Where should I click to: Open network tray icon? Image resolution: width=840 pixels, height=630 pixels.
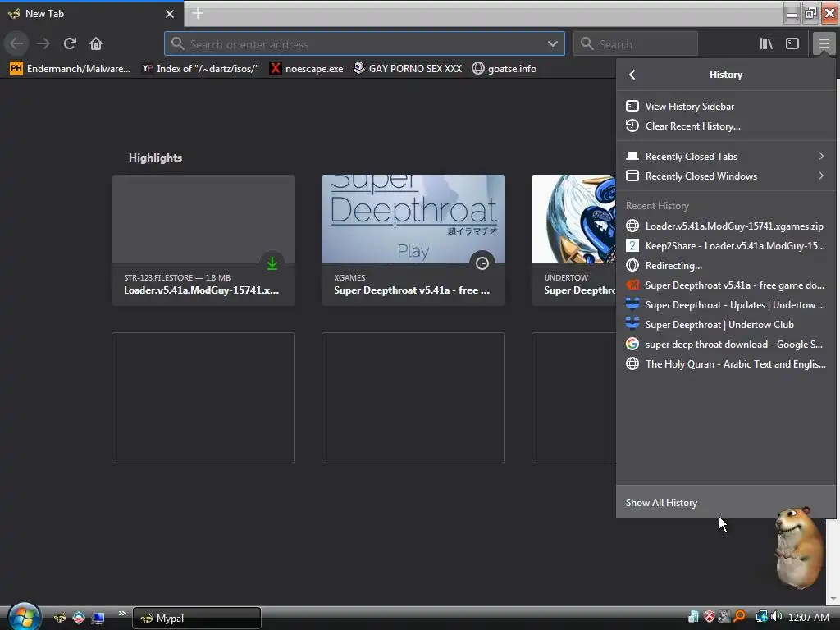761,617
